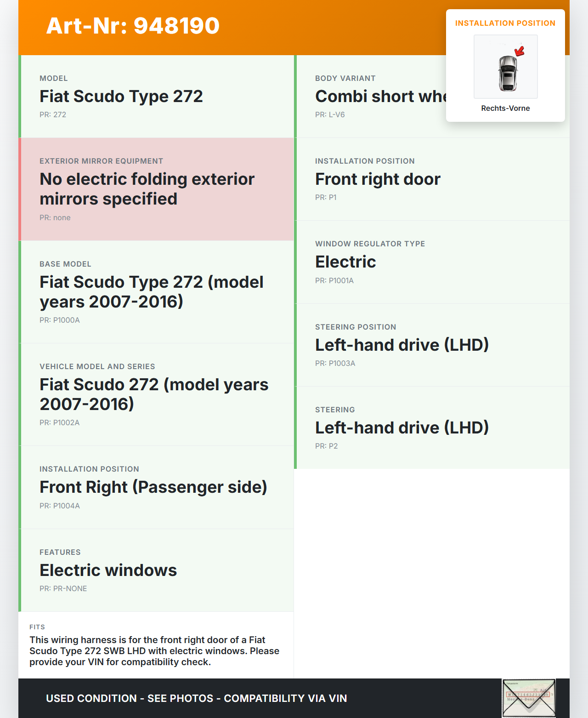
Task: Click the Rechts-Vorne caption under the car
Action: click(x=505, y=108)
